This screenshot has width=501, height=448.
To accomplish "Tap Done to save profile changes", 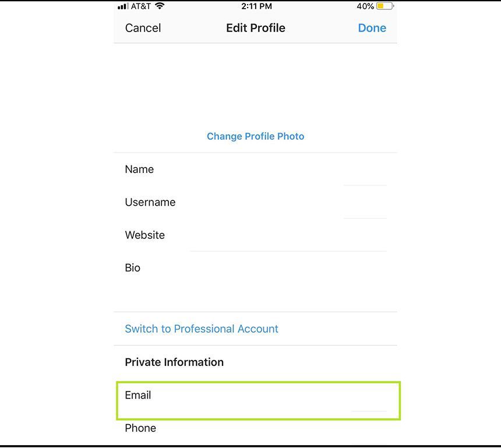I will 372,28.
